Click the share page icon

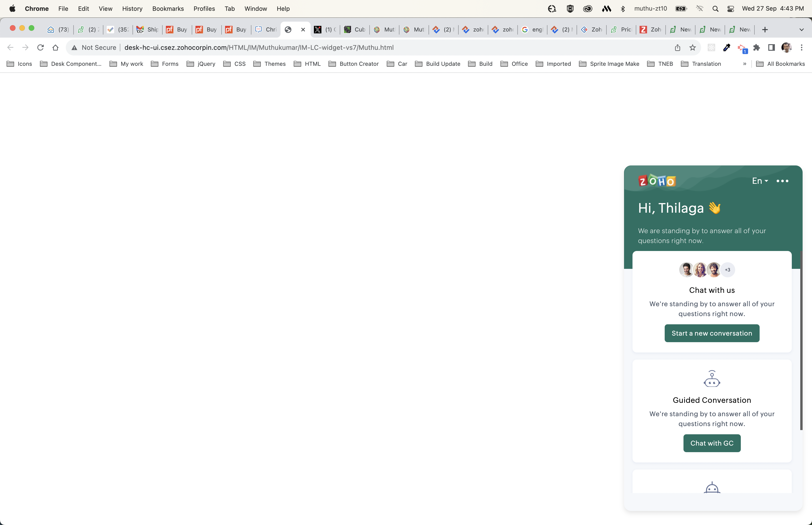pyautogui.click(x=677, y=47)
